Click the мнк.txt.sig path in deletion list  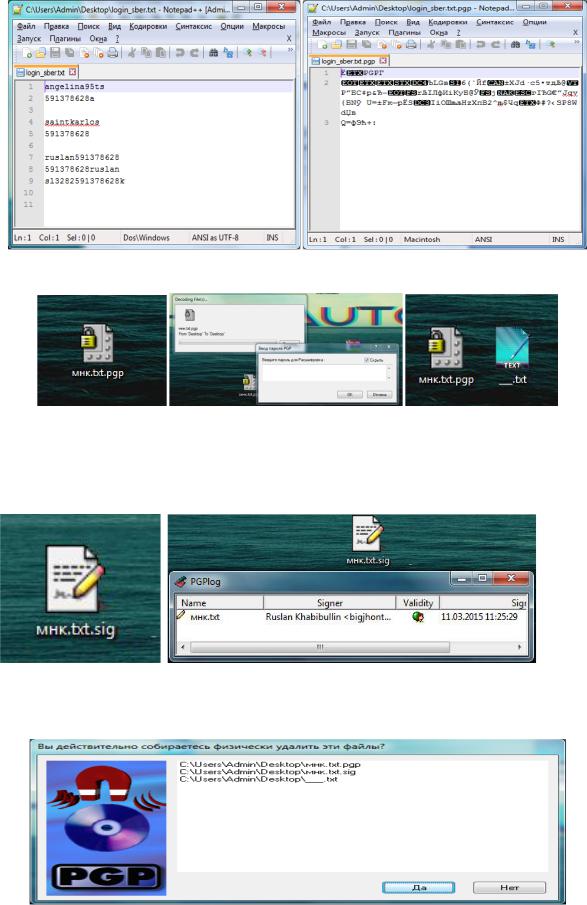click(268, 772)
